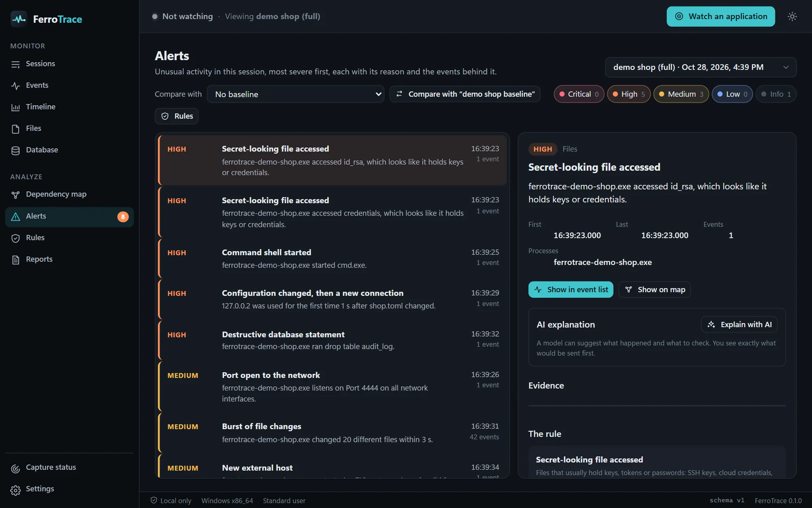812x508 pixels.
Task: Open Timeline in the sidebar menu
Action: (69, 107)
